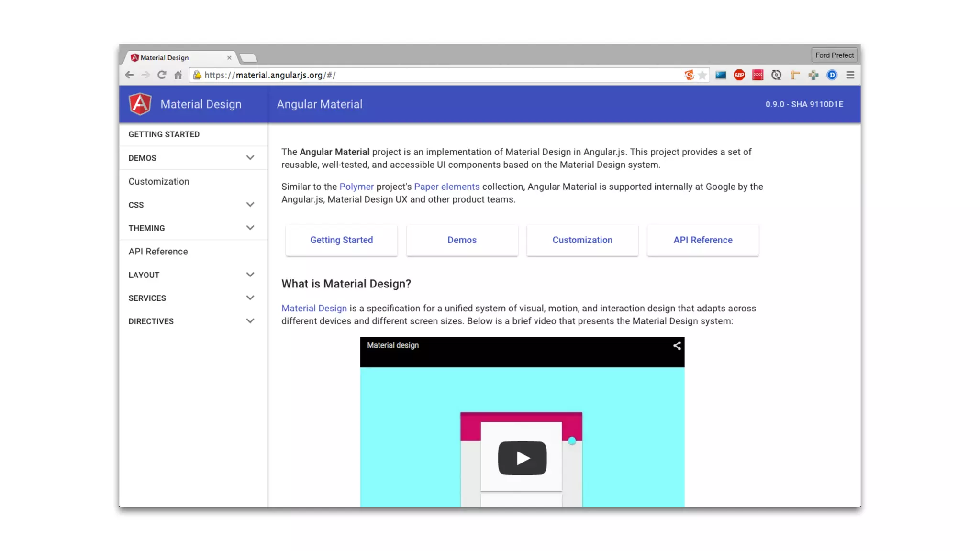
Task: Bookmark page with star icon
Action: tap(702, 75)
